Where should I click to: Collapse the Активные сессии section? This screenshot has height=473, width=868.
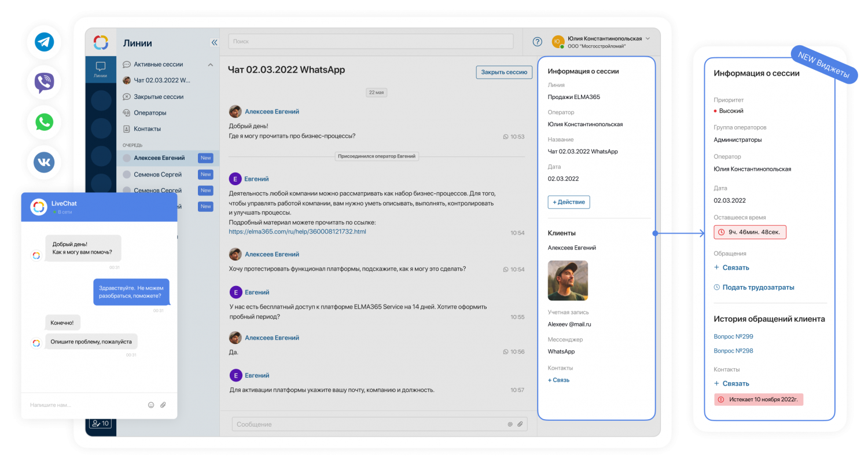[x=210, y=65]
